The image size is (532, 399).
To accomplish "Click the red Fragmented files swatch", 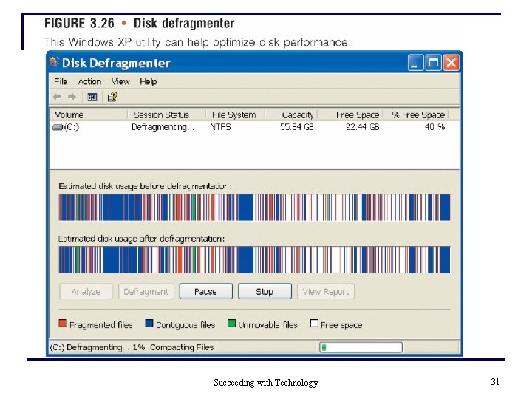I will pos(62,324).
